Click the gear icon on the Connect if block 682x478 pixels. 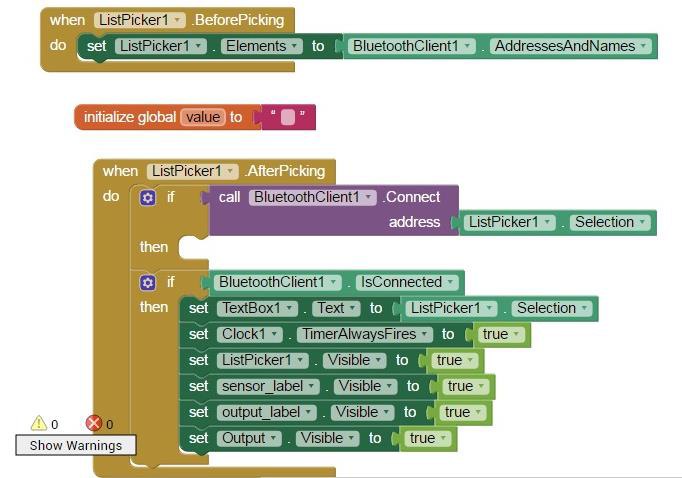coord(148,197)
